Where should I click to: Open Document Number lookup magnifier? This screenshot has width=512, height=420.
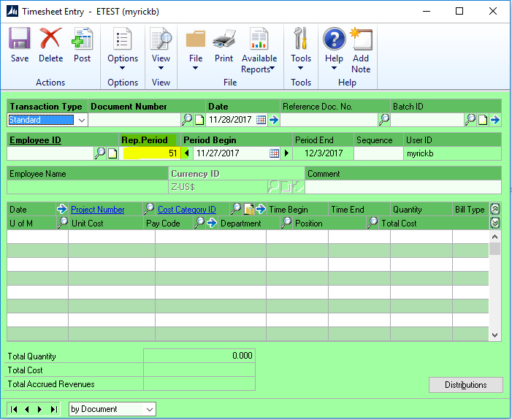tap(187, 120)
